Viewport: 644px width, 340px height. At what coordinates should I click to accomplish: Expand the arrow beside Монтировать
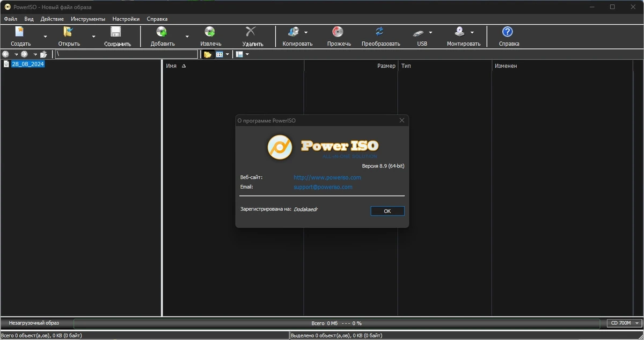tap(472, 32)
